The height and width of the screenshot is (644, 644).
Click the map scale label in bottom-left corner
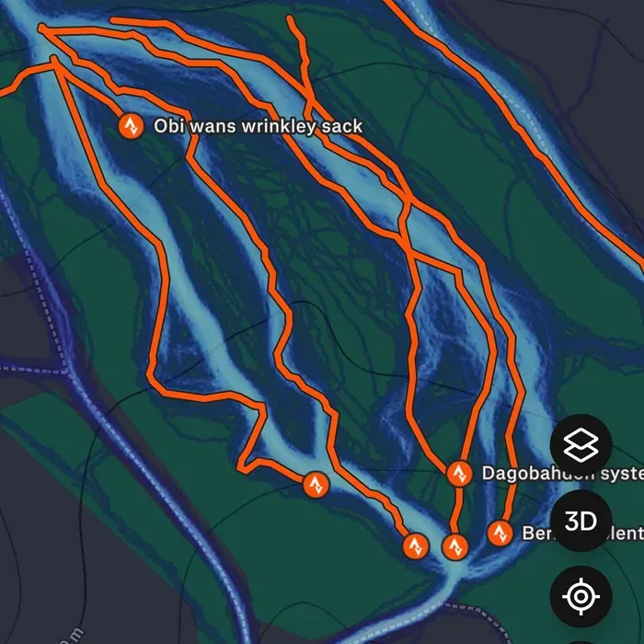pyautogui.click(x=73, y=636)
